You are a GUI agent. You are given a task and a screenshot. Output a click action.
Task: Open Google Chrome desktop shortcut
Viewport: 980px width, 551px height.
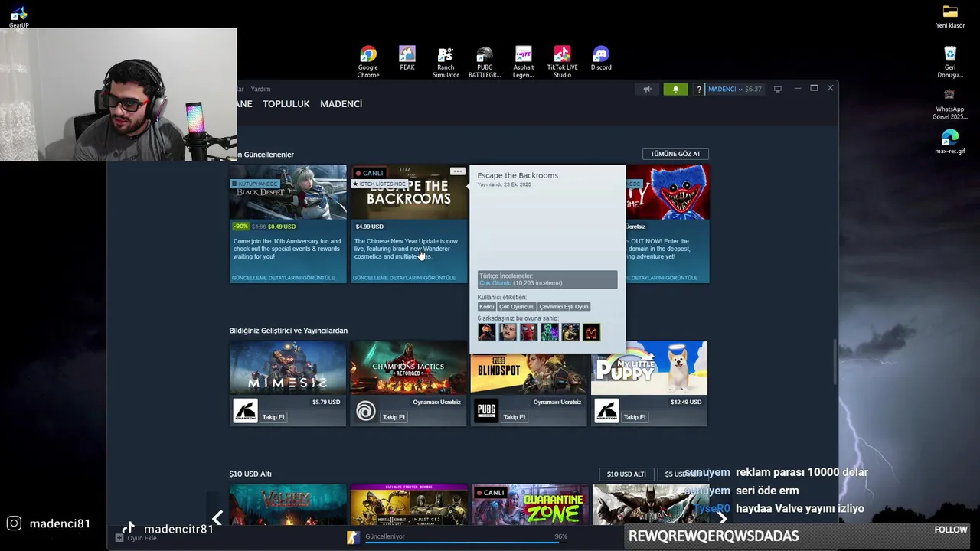click(x=368, y=62)
